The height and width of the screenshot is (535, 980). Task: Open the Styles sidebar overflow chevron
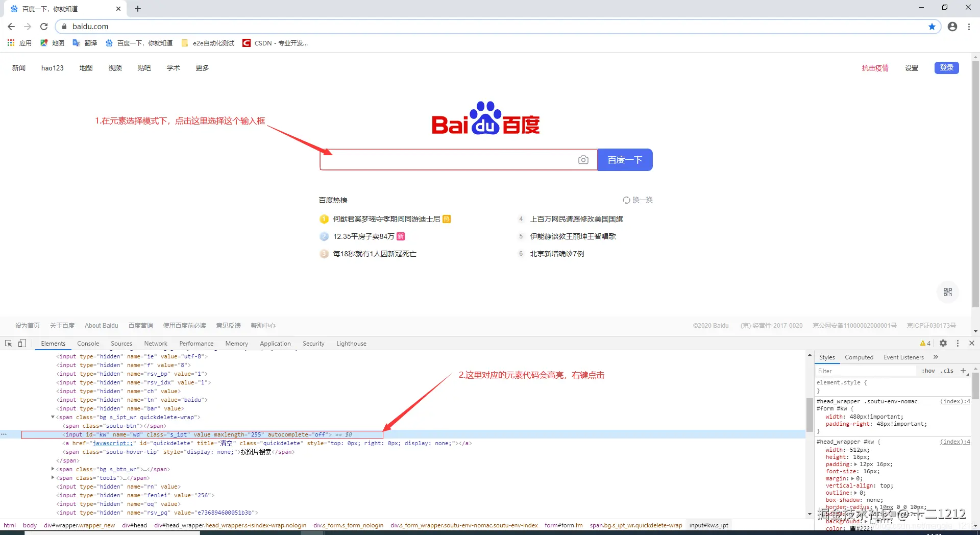936,357
